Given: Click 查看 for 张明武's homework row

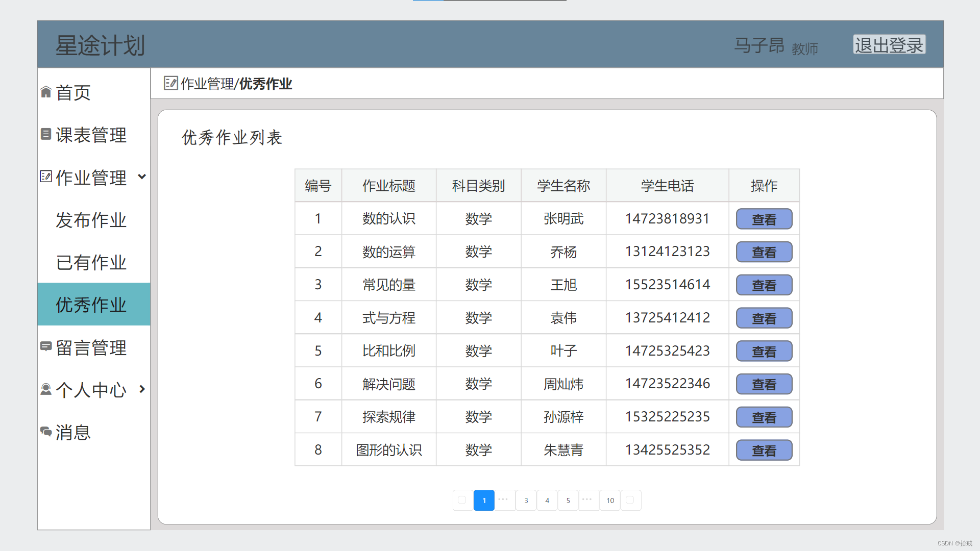Looking at the screenshot, I should coord(764,219).
